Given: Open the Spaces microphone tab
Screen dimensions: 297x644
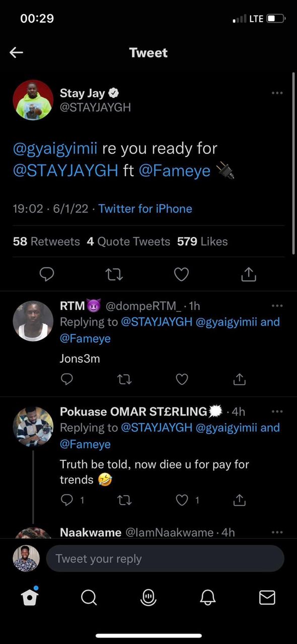Looking at the screenshot, I should coord(148,597).
